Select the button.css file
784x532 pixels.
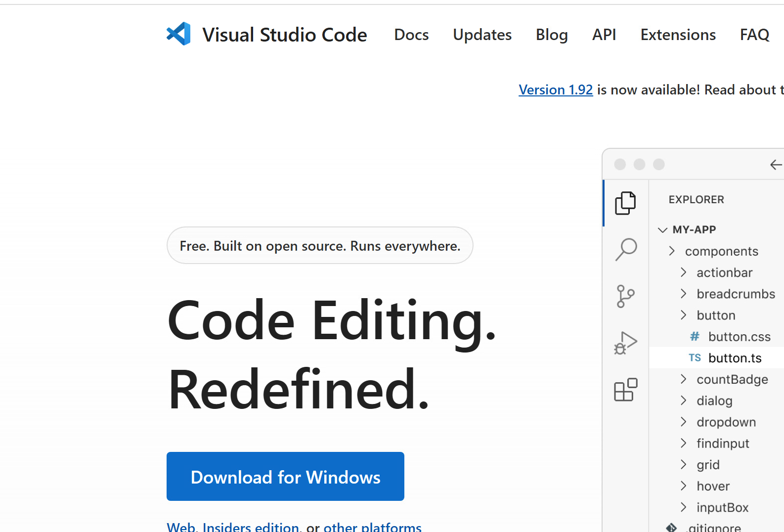click(739, 337)
